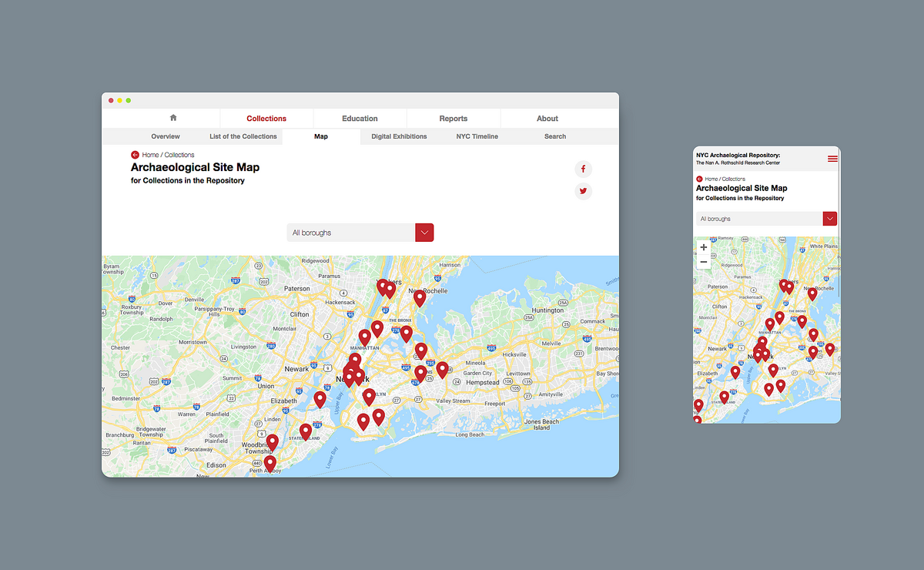Go to the Digital Exhibitions tab

point(399,136)
